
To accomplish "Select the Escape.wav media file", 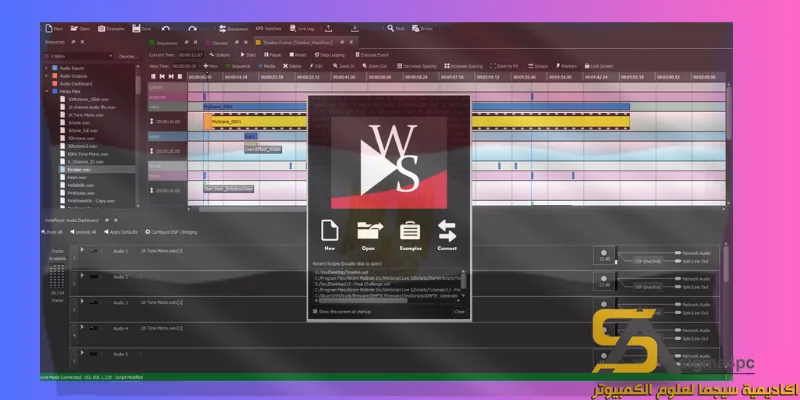I will (79, 169).
